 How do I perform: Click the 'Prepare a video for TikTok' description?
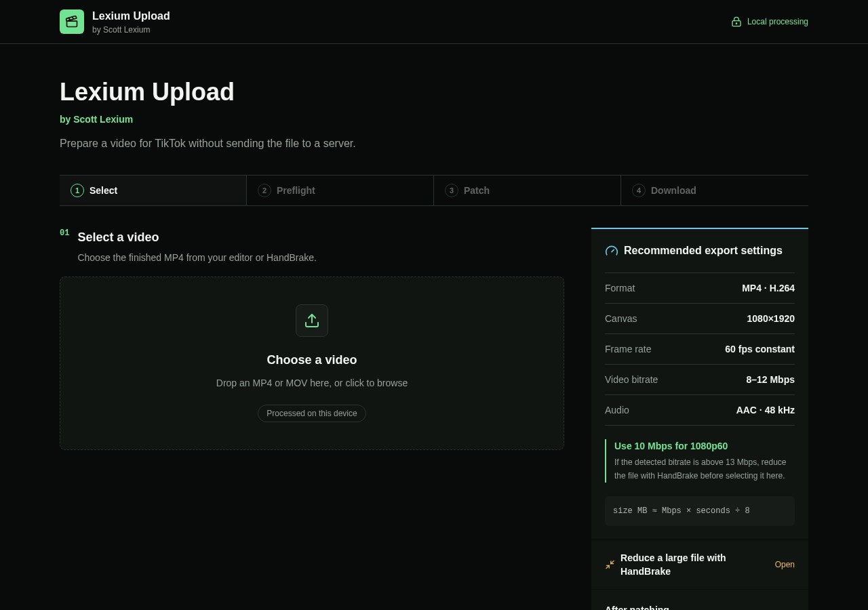coord(208,144)
